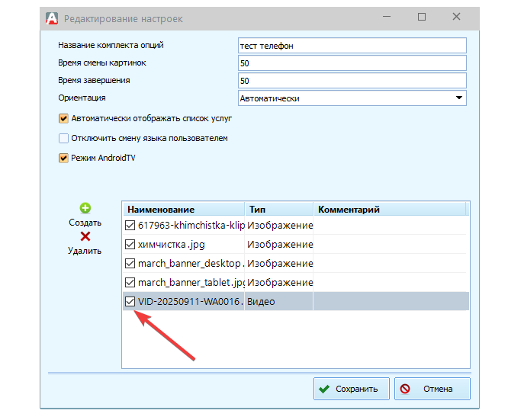Screen dimensions: 508x420
Task: Click the application logo in title bar
Action: pyautogui.click(x=51, y=18)
